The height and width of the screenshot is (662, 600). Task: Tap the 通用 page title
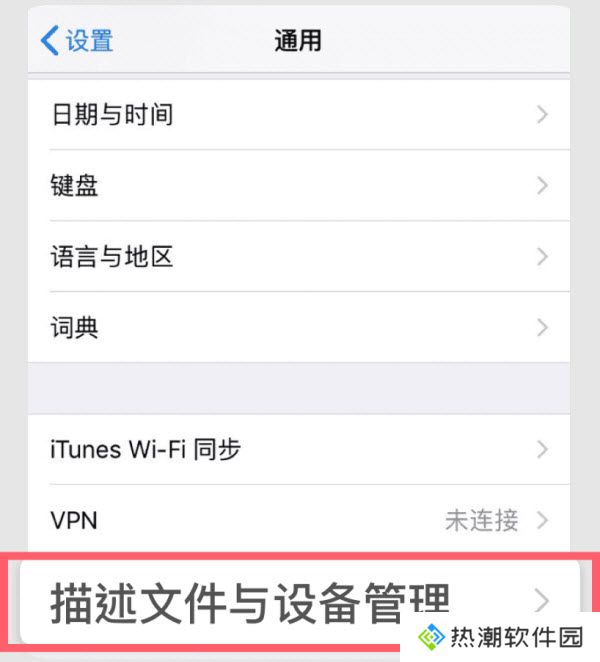(x=298, y=41)
